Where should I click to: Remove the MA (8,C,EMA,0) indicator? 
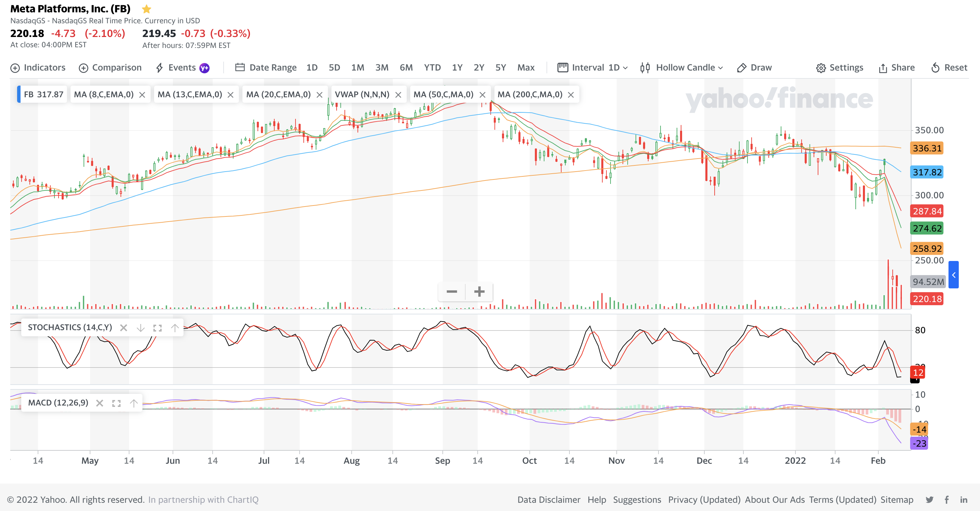point(142,95)
